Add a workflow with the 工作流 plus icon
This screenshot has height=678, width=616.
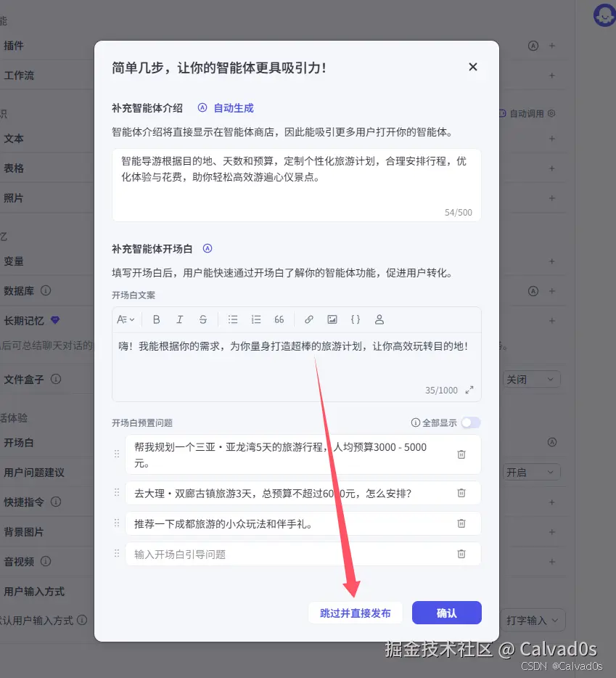[552, 75]
